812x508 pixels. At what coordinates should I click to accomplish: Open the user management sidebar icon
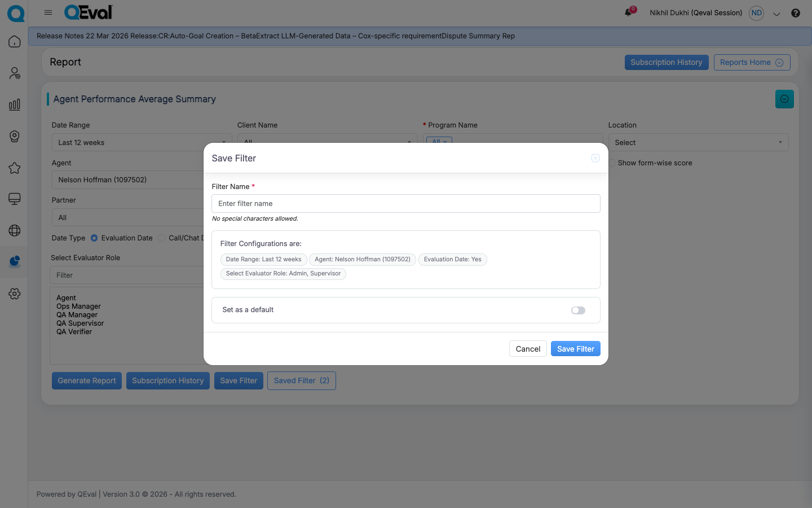pyautogui.click(x=15, y=73)
